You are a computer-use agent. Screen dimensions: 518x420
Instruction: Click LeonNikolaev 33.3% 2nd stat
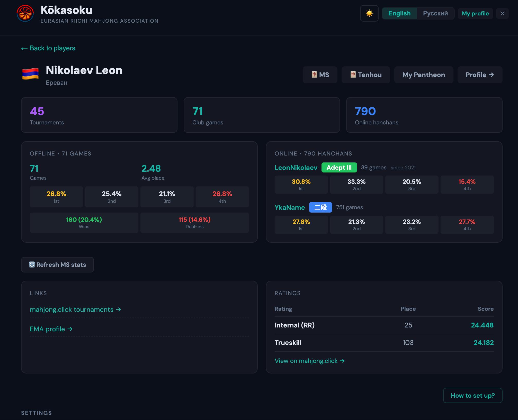tap(356, 185)
